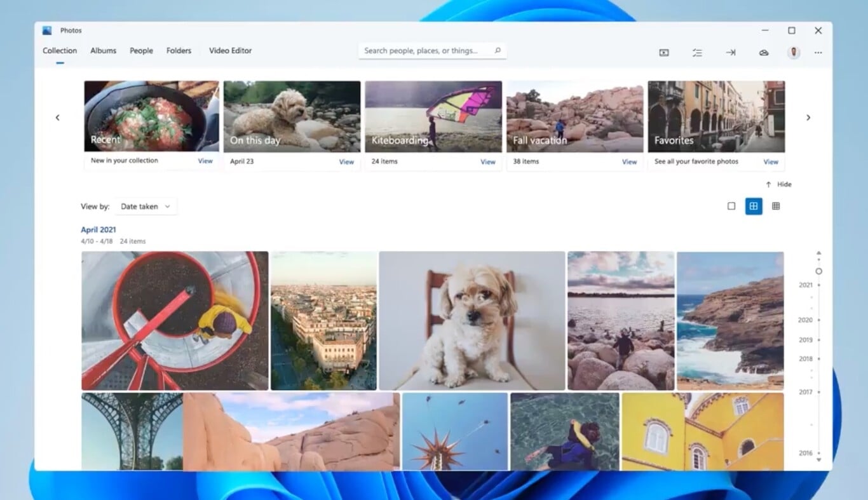Open the yellow building photo
The width and height of the screenshot is (868, 500).
tap(703, 431)
